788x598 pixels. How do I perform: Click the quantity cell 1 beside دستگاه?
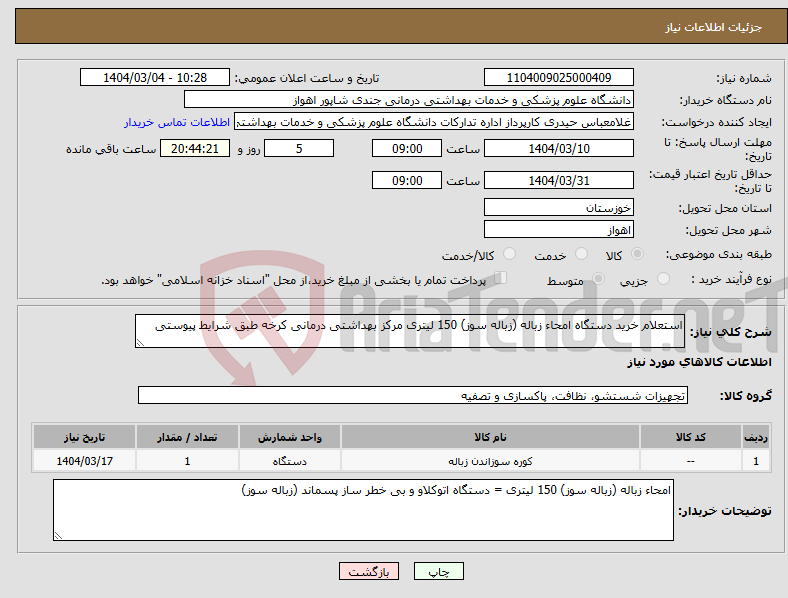click(x=187, y=461)
